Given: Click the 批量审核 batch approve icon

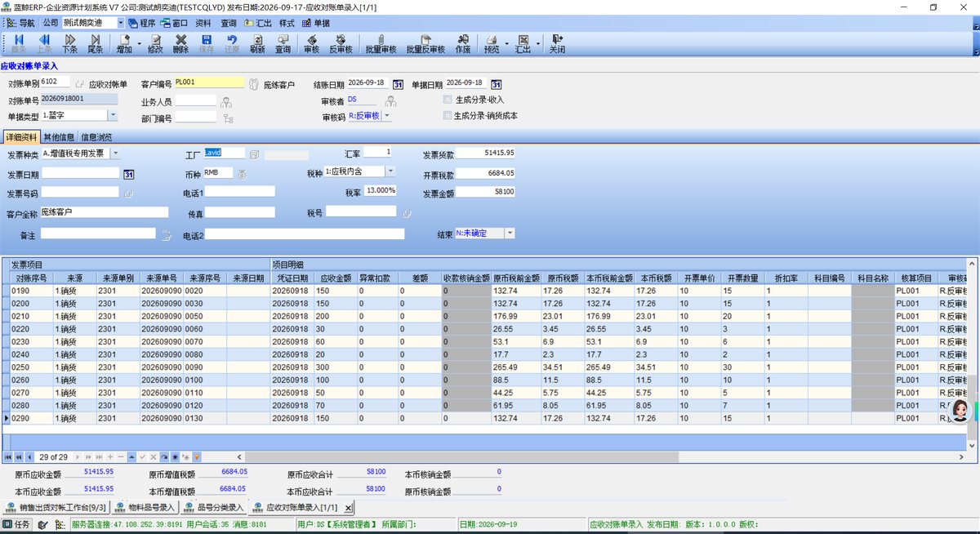Looking at the screenshot, I should (x=381, y=43).
